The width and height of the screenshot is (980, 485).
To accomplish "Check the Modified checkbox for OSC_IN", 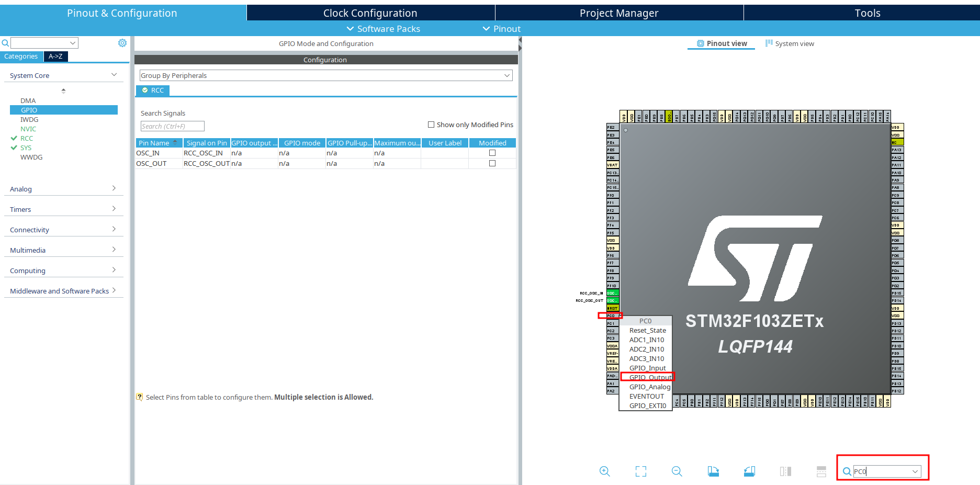I will pos(492,152).
